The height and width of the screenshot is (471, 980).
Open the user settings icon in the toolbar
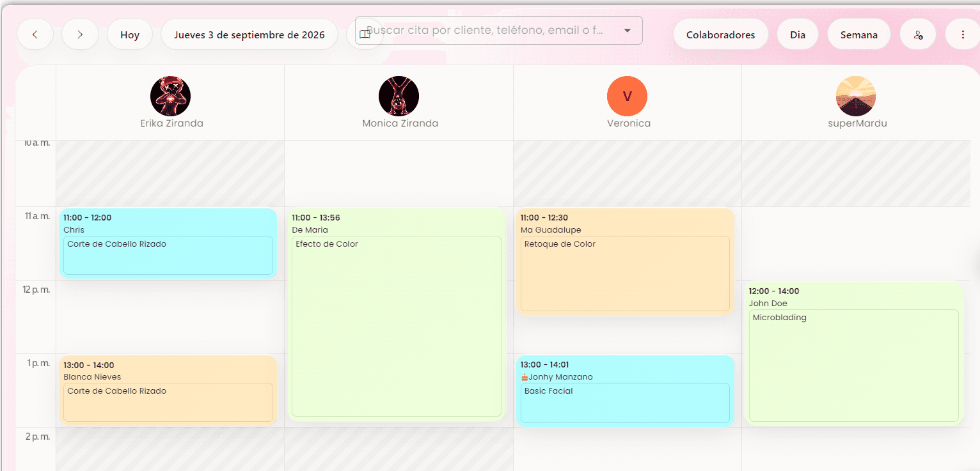pos(918,35)
